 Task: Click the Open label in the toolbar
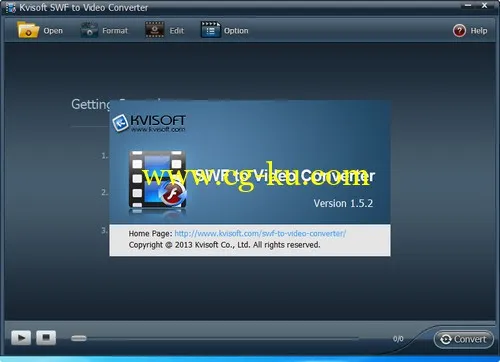pos(53,31)
